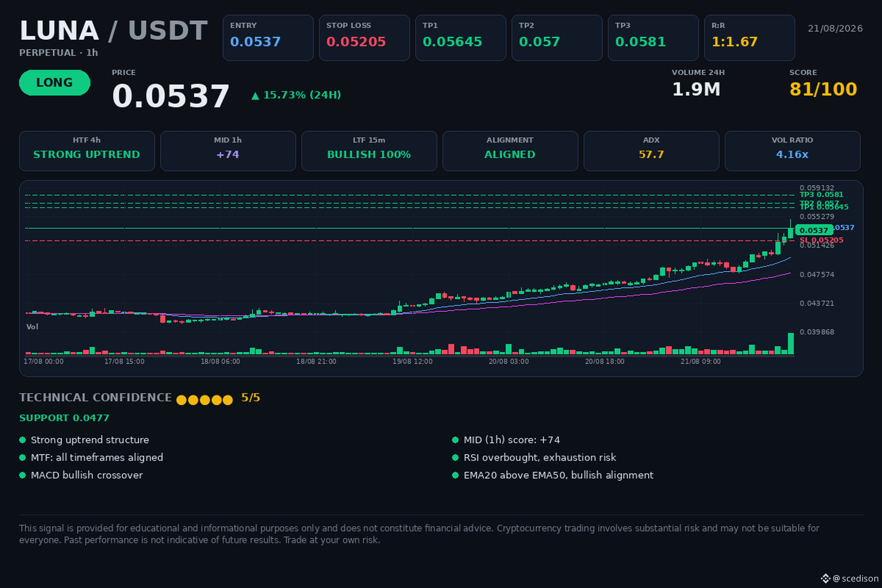The height and width of the screenshot is (588, 882).
Task: Click the '20/08 03:00' time axis label
Action: (509, 362)
